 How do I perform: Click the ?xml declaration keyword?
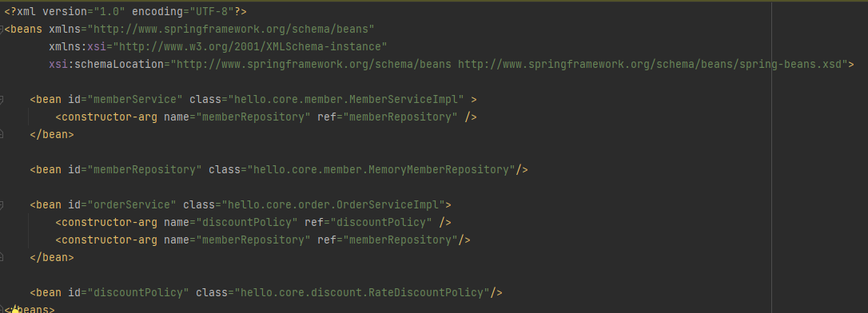tap(20, 11)
